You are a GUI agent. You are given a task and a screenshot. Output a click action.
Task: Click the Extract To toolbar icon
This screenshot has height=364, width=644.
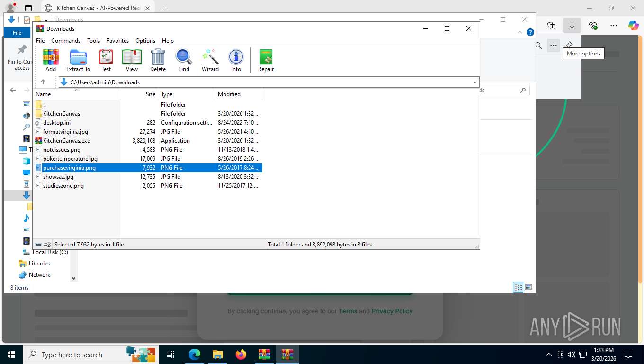(x=78, y=60)
